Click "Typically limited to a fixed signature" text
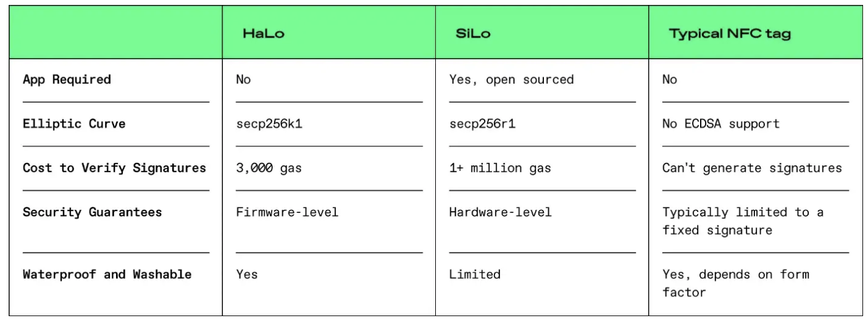The width and height of the screenshot is (868, 326). point(743,221)
